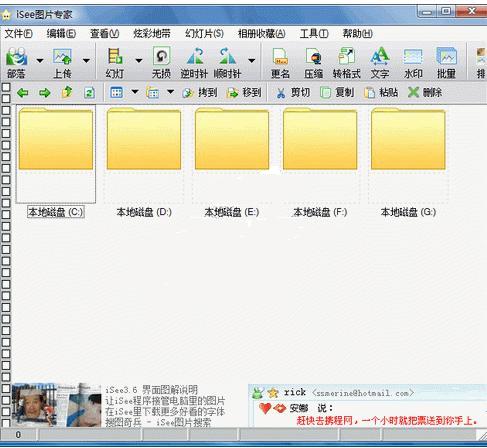Screen dimensions: 487x448
Task: Expand the folder calendar view dropdown
Action: [170, 91]
